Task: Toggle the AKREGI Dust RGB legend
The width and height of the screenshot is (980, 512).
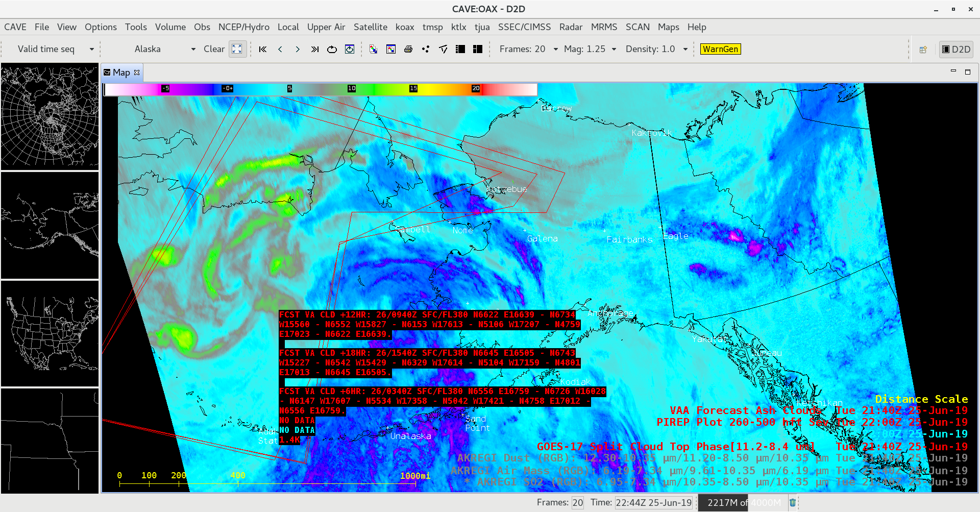Action: [712, 458]
